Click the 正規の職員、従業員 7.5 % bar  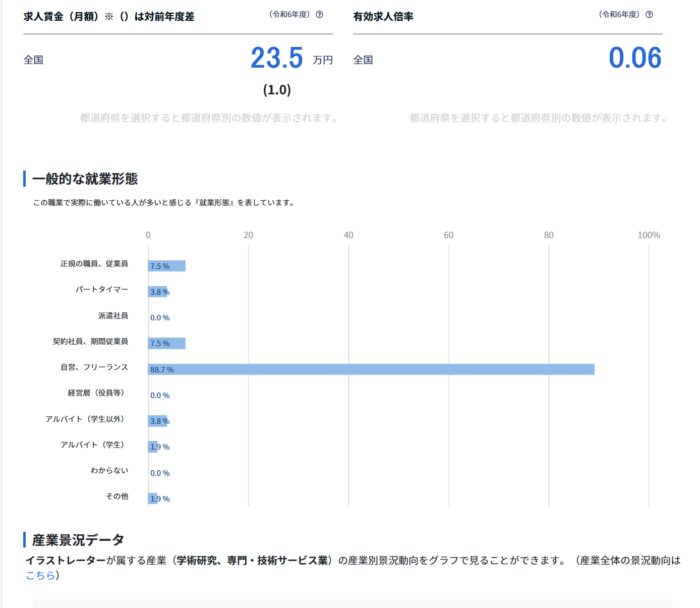[167, 266]
